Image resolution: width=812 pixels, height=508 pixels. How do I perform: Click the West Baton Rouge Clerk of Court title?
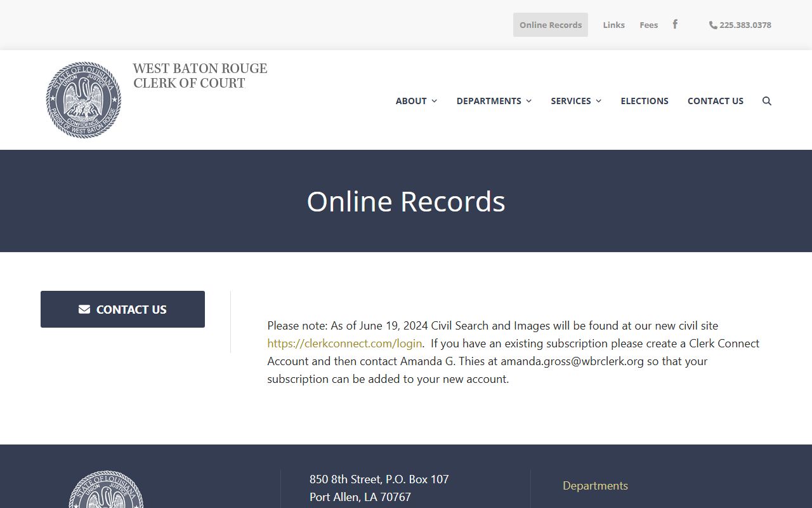click(x=200, y=76)
